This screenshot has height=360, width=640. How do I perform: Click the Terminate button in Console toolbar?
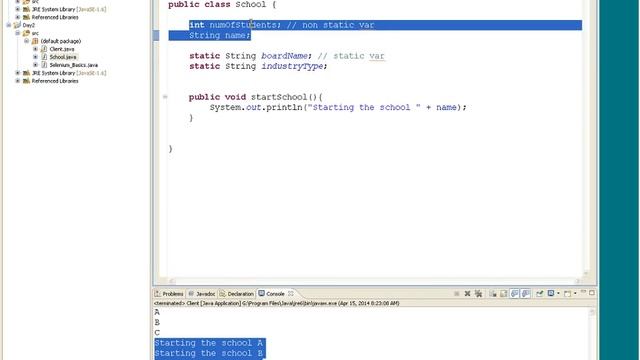point(457,293)
